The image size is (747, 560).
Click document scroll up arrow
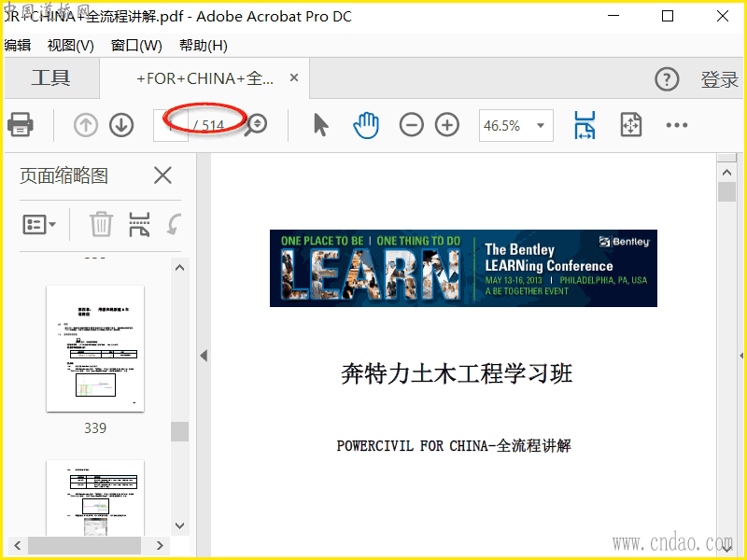[726, 173]
